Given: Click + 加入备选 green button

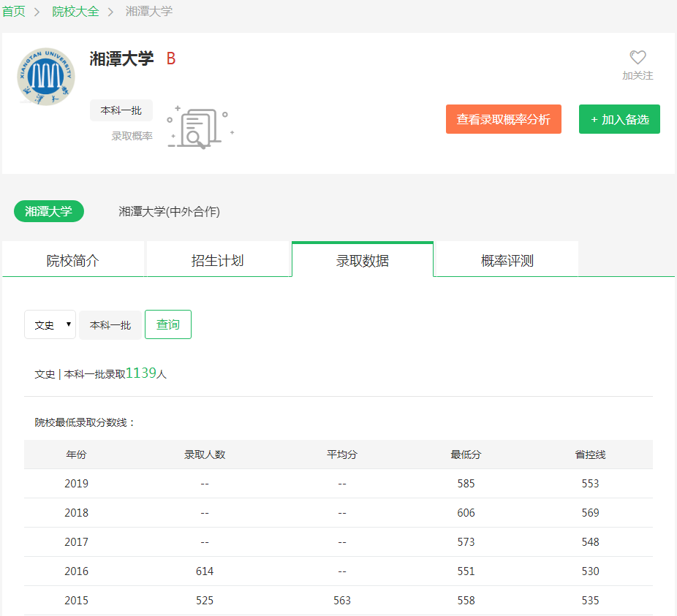Looking at the screenshot, I should click(619, 119).
